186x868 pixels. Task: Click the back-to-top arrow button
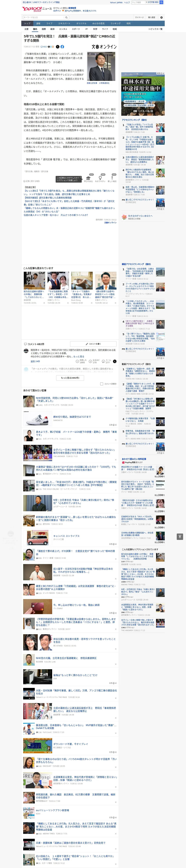[180, 536]
